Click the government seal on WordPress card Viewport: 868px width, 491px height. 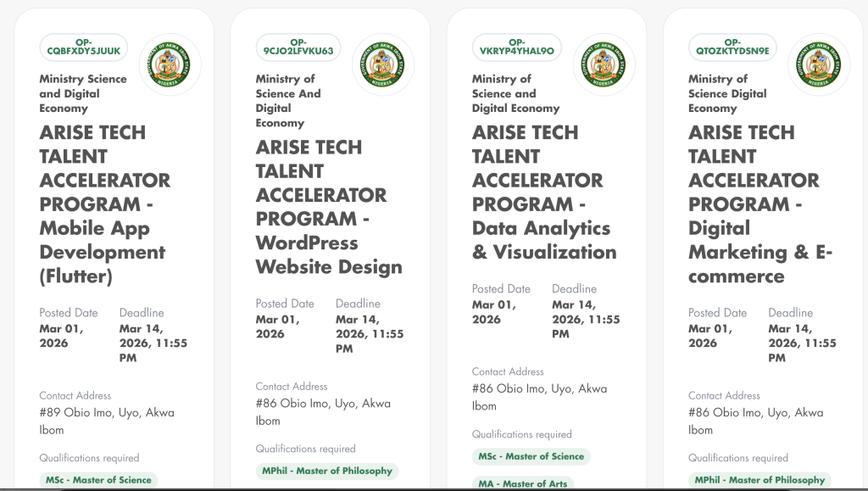[x=383, y=64]
